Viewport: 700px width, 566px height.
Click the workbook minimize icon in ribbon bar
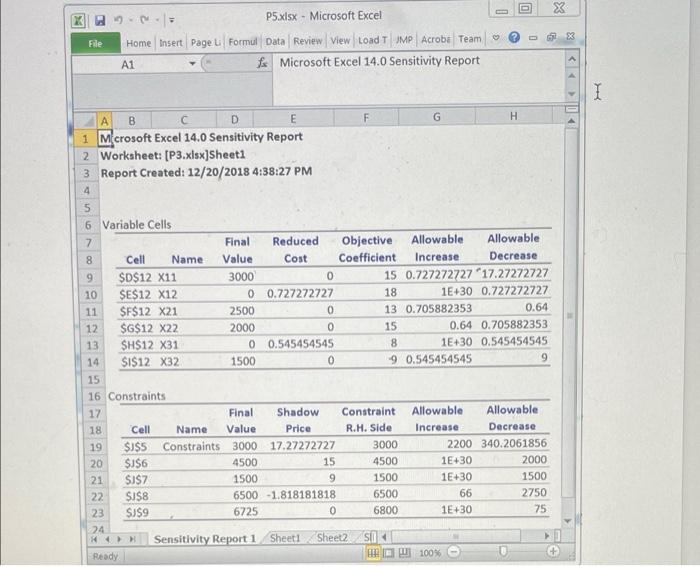[533, 38]
